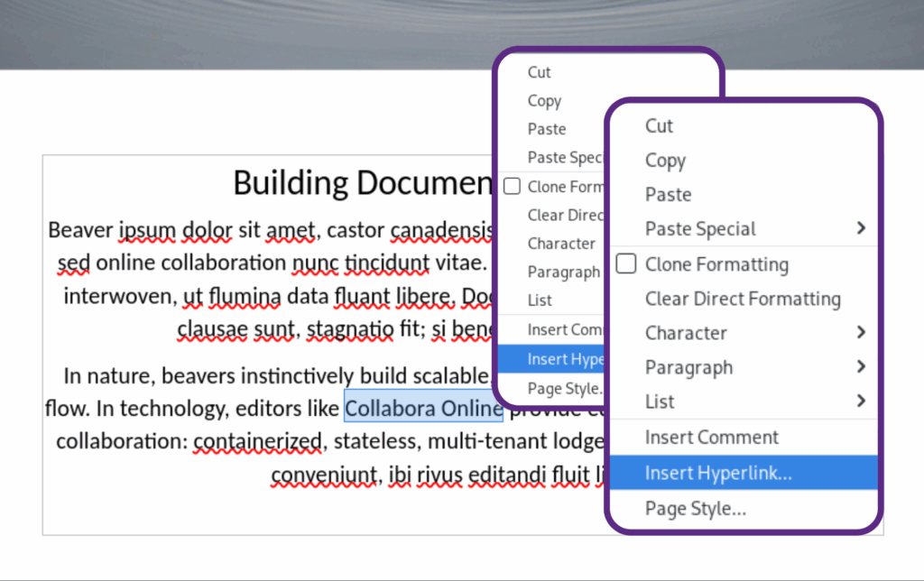Click Cut in the smaller back menu
The height and width of the screenshot is (581, 924).
[x=539, y=72]
